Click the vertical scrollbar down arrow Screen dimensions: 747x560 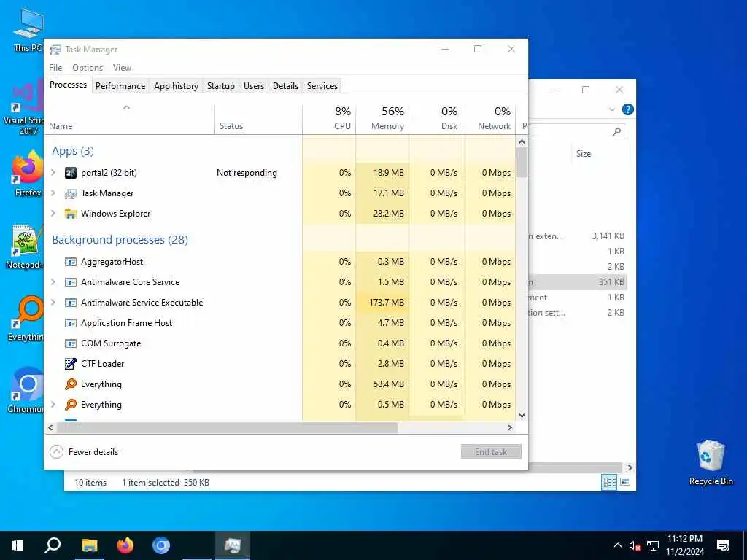[x=522, y=416]
